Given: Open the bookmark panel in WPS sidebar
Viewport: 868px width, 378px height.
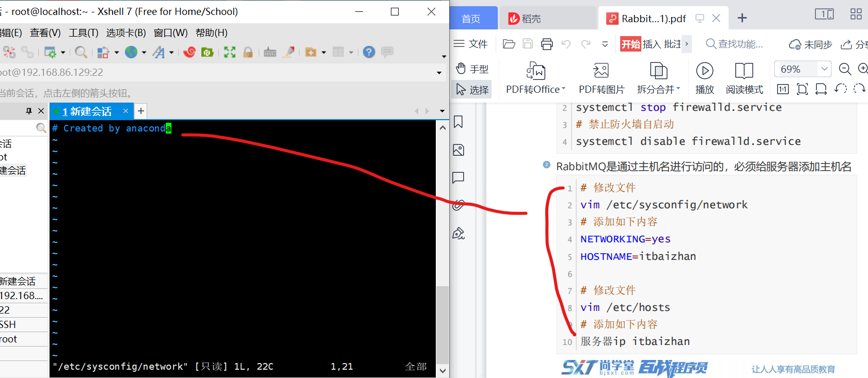Looking at the screenshot, I should tap(458, 122).
